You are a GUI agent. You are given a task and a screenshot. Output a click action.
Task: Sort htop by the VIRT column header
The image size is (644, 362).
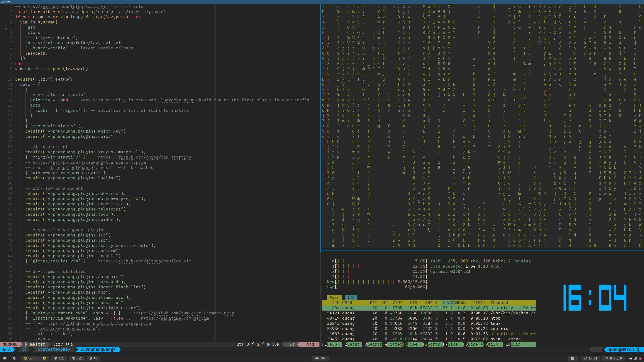pyautogui.click(x=397, y=303)
